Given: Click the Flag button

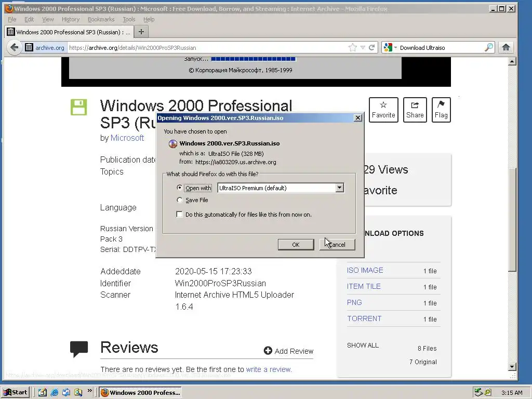Looking at the screenshot, I should (x=441, y=110).
